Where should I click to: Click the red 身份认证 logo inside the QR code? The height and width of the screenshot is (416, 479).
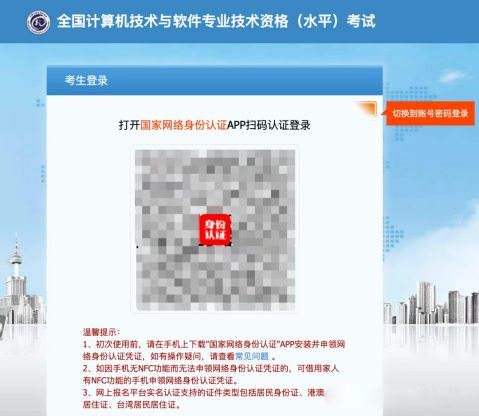(x=215, y=230)
